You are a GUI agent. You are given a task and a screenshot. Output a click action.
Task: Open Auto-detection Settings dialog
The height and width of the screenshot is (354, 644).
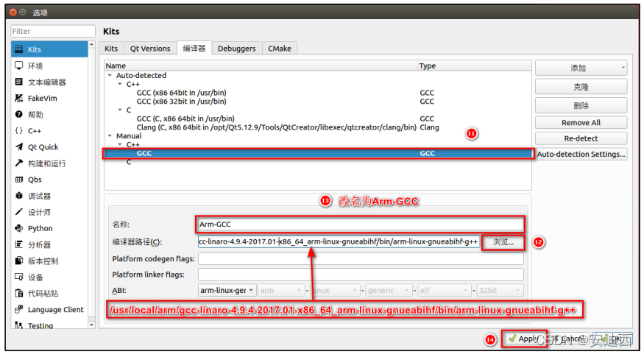point(581,154)
